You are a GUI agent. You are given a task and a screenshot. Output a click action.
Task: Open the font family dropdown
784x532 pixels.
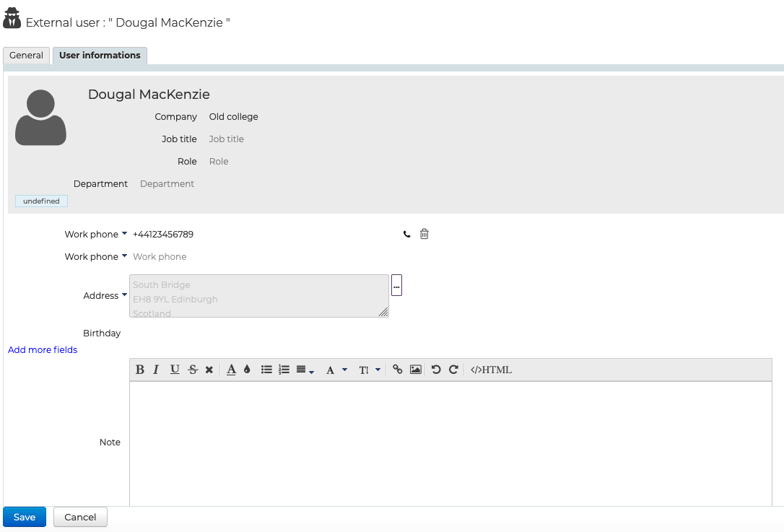(x=336, y=370)
